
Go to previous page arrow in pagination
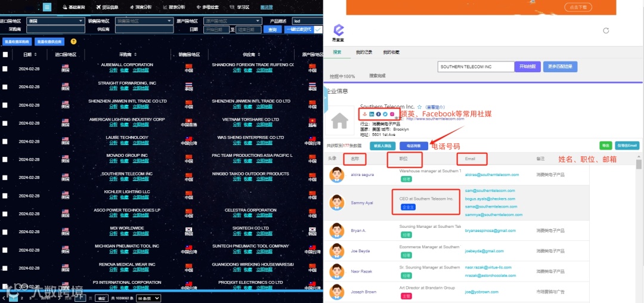click(4, 298)
